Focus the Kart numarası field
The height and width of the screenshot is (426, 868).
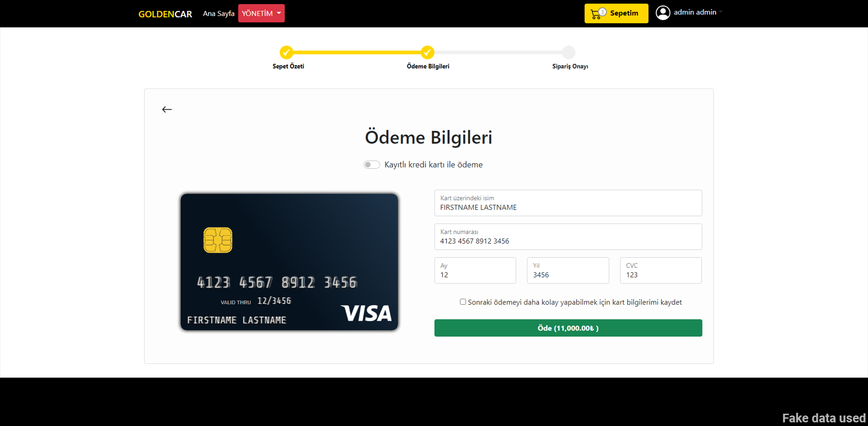coord(568,236)
